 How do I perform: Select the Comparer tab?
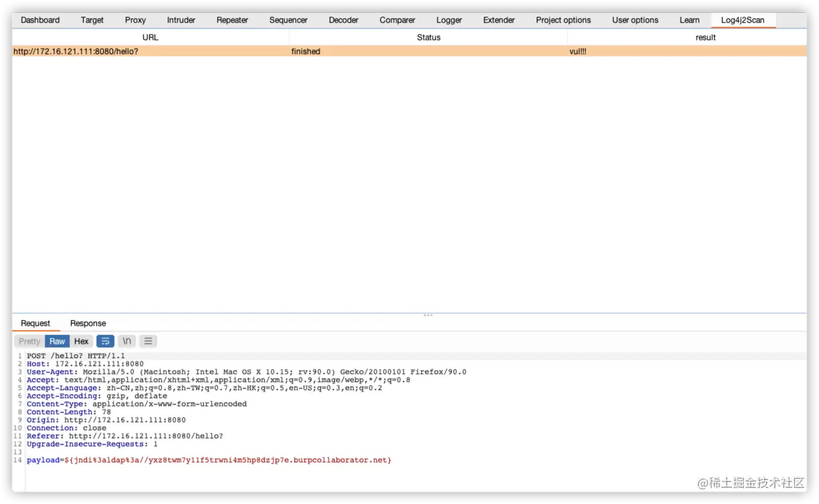tap(397, 20)
